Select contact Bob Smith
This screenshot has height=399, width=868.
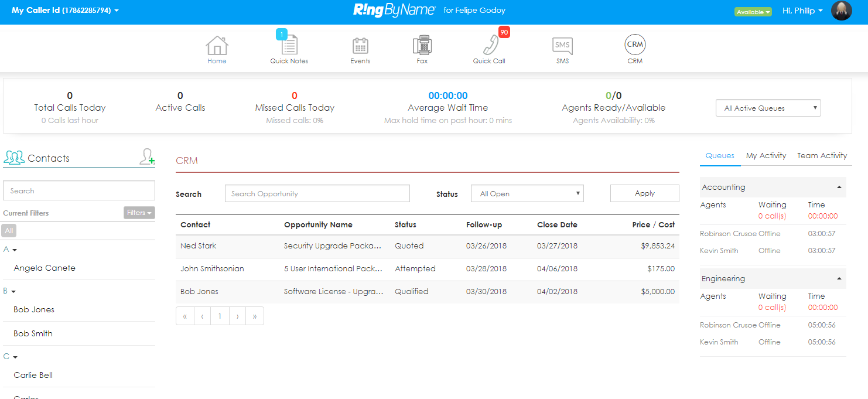[33, 333]
